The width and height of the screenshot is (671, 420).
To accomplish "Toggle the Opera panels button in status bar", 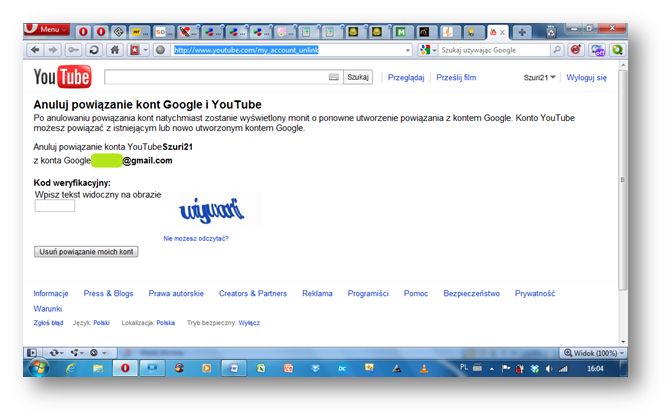I will pos(32,353).
